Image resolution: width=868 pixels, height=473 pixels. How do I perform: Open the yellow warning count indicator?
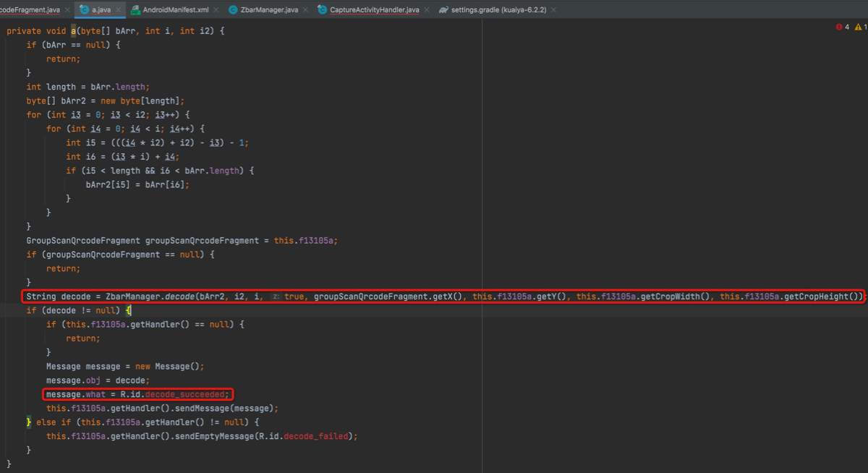(x=861, y=27)
